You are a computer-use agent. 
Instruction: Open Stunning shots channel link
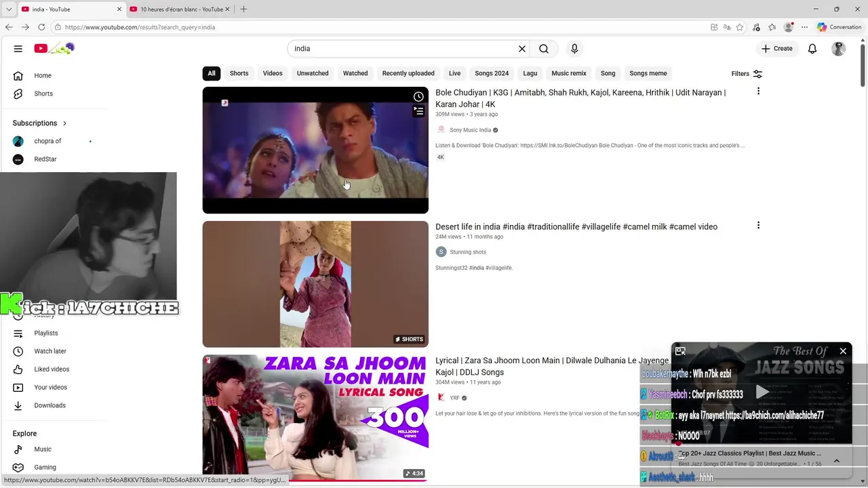coord(468,252)
